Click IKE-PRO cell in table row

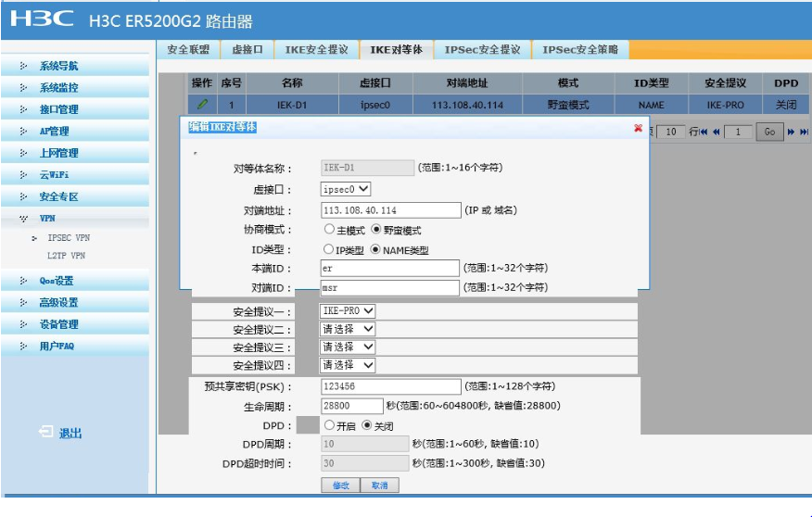(x=725, y=105)
